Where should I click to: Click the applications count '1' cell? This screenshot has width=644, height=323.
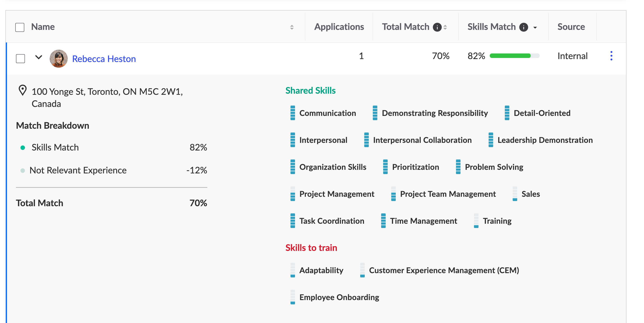361,56
